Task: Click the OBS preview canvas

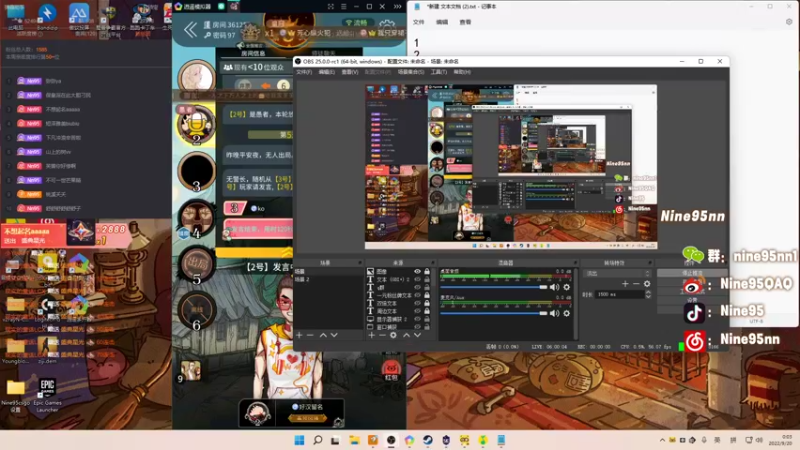Action: (511, 167)
